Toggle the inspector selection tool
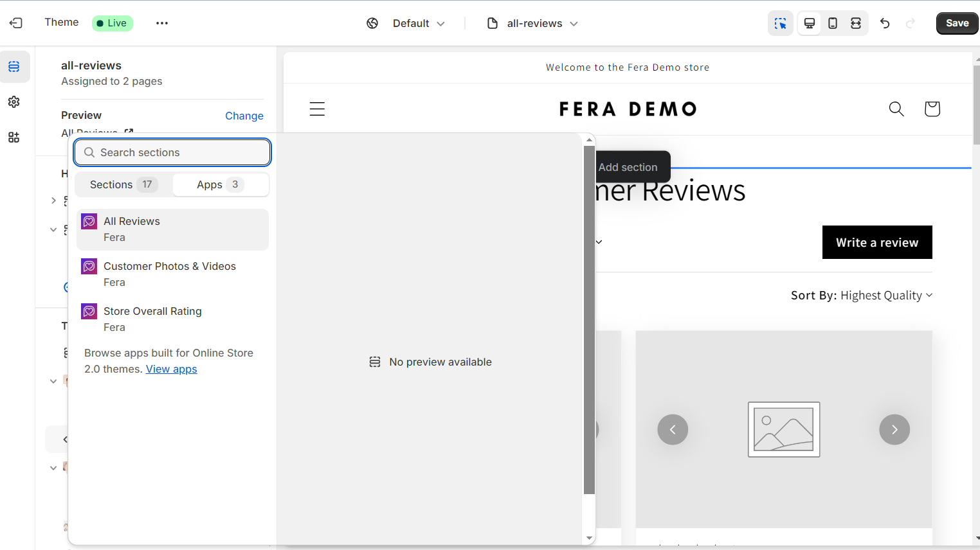Image resolution: width=980 pixels, height=550 pixels. [781, 23]
